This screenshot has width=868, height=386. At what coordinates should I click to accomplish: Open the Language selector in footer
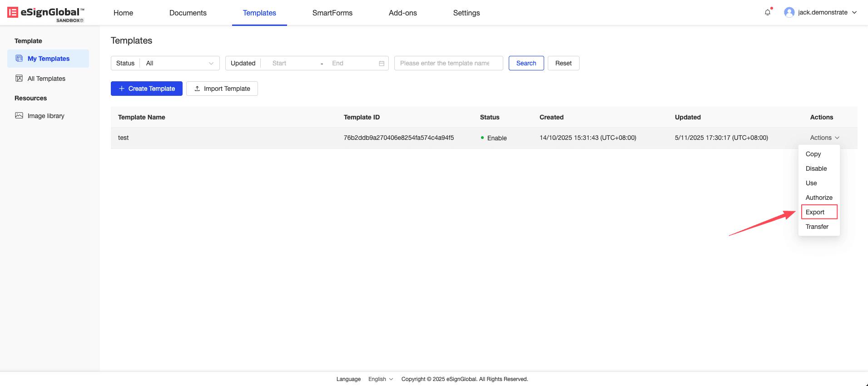pos(381,379)
